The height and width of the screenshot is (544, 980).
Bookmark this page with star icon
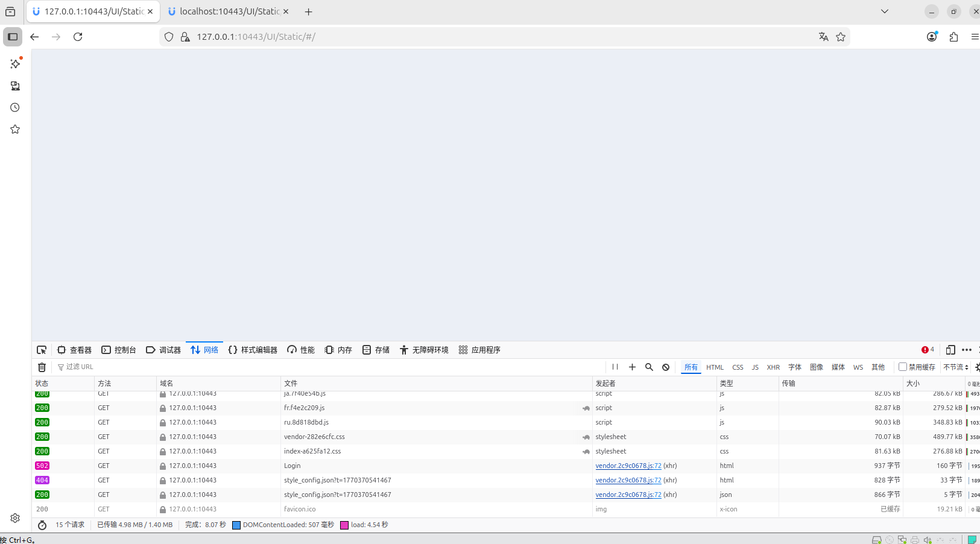841,37
